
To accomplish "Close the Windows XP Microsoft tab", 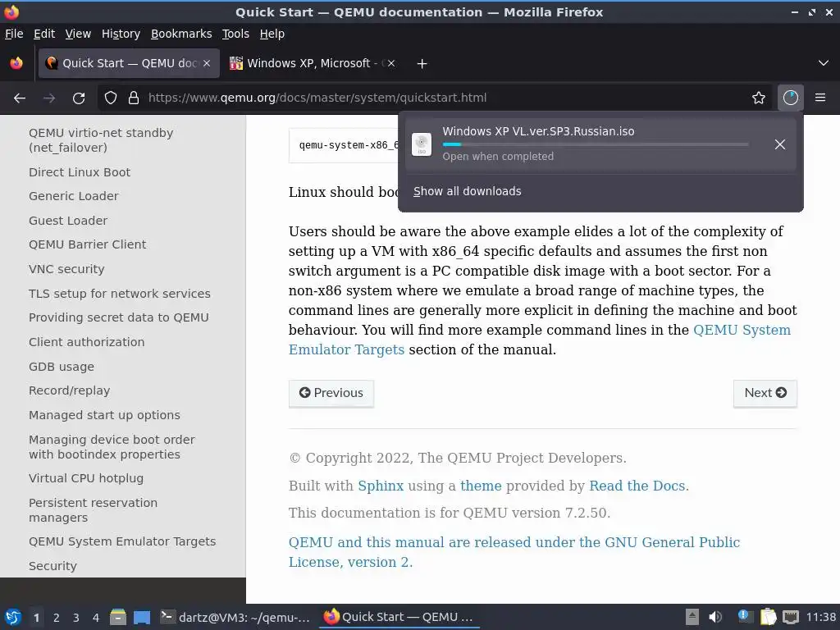I will click(x=391, y=64).
